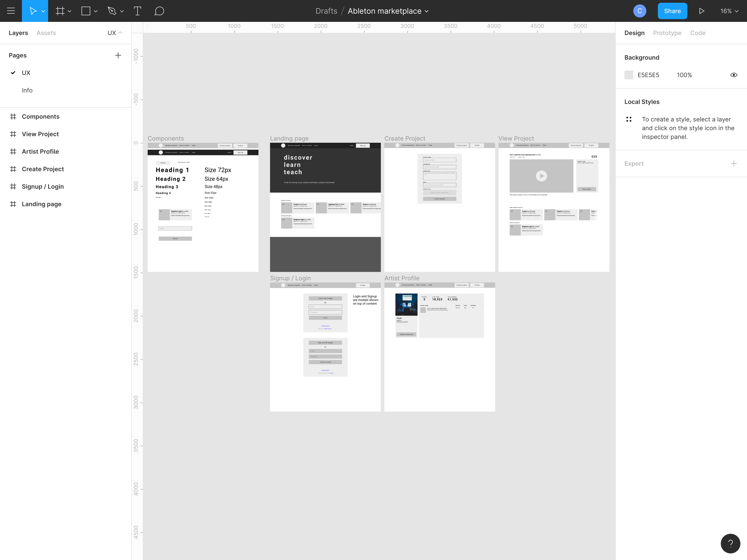Switch to the Assets tab
Image resolution: width=747 pixels, height=560 pixels.
(x=46, y=33)
